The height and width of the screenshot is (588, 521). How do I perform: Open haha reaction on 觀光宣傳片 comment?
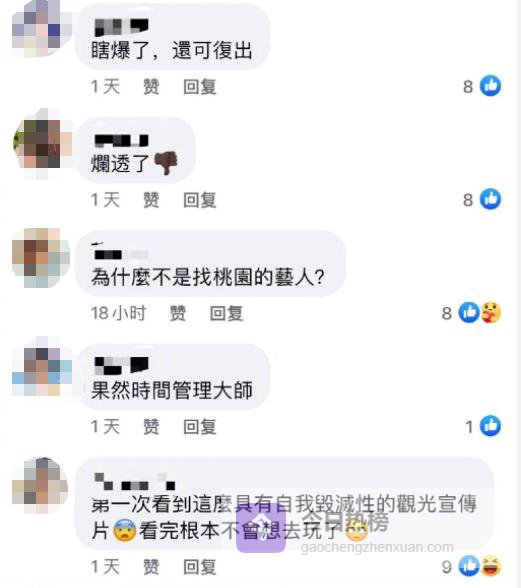click(491, 566)
